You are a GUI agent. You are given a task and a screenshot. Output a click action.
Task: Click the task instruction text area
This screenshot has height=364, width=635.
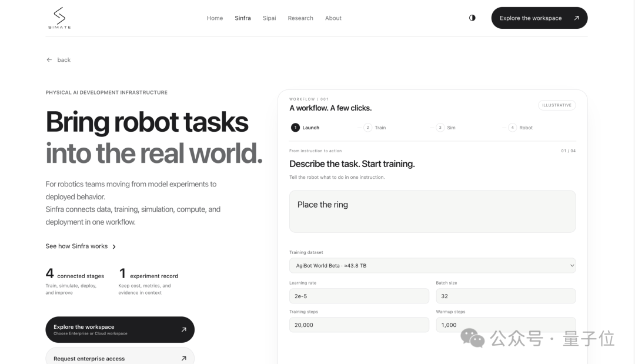pyautogui.click(x=433, y=211)
